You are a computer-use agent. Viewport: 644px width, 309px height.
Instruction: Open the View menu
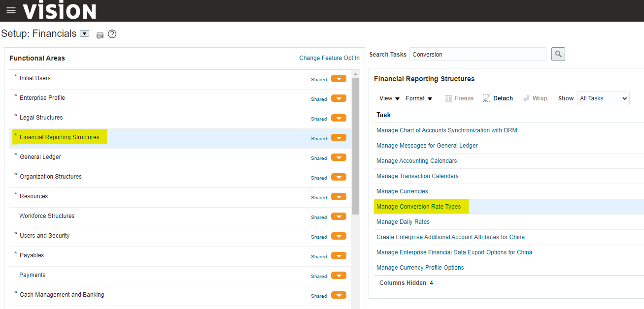[389, 98]
